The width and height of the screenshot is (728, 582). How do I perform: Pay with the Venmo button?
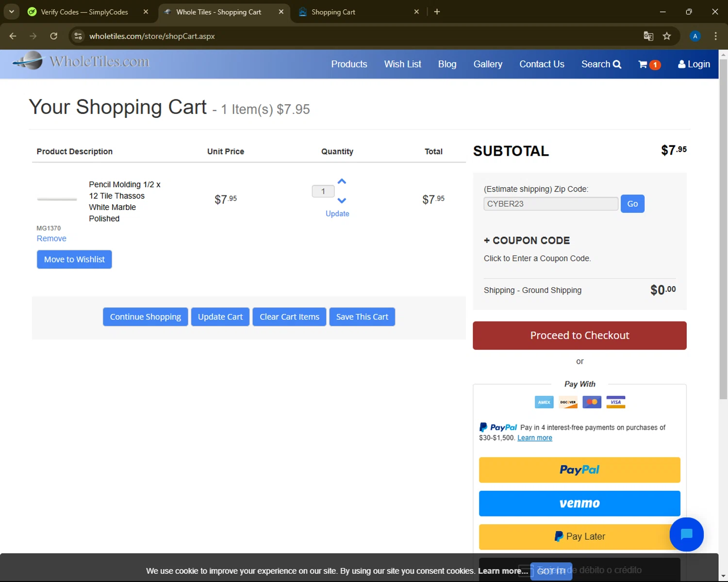[x=579, y=503]
